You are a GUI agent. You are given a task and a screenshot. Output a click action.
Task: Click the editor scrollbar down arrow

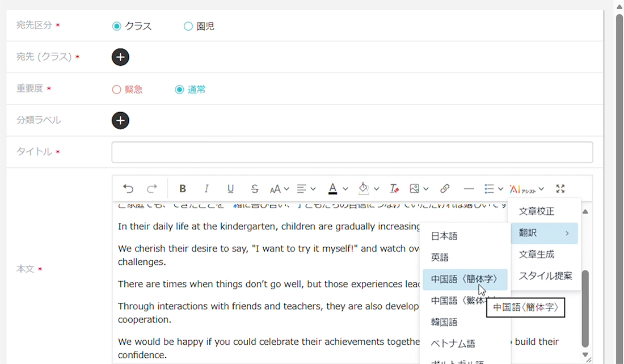coord(585,354)
